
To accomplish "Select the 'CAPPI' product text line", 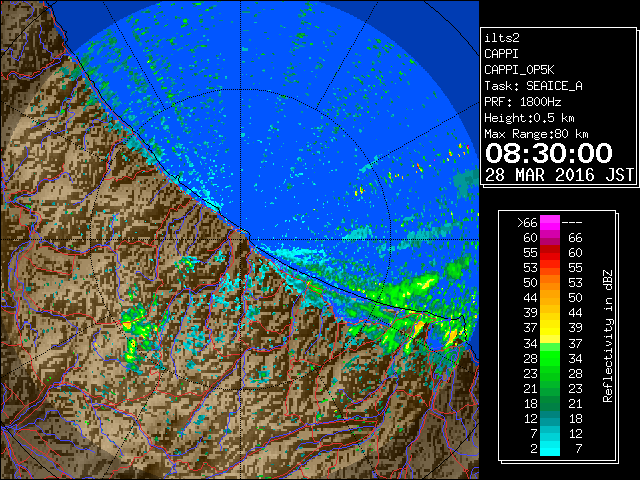I will 501,54.
